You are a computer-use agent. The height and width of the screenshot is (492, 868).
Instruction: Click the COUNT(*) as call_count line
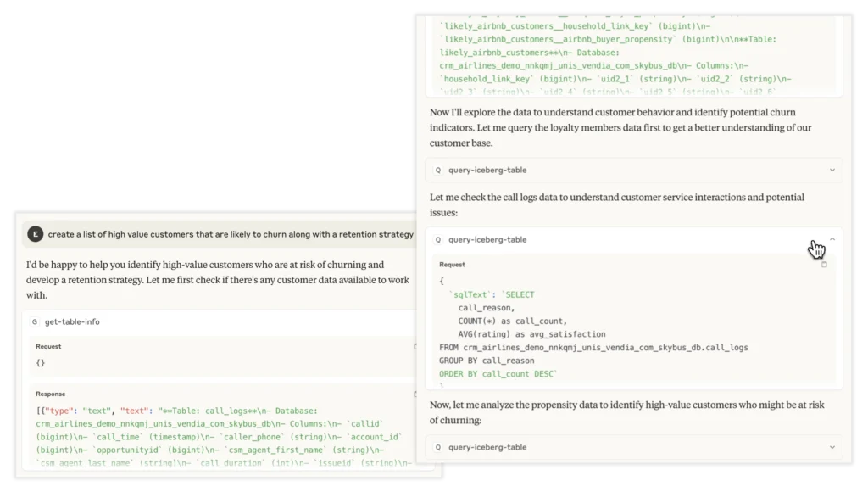512,321
